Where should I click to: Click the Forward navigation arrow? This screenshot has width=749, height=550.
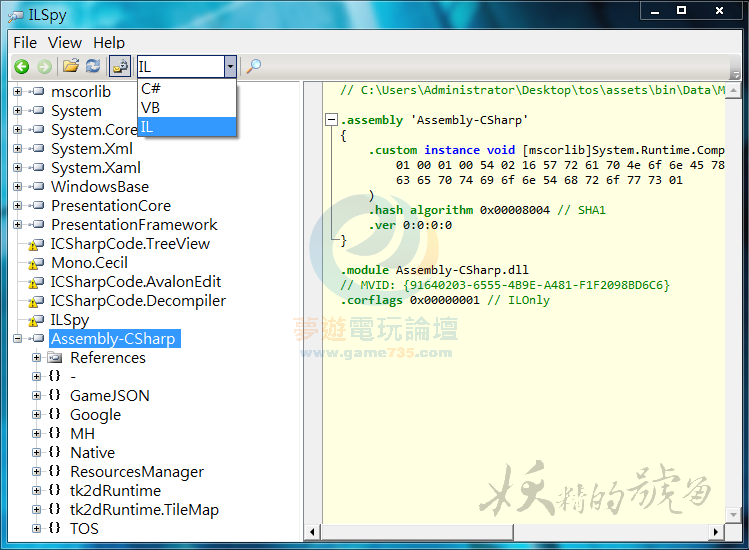(x=44, y=66)
